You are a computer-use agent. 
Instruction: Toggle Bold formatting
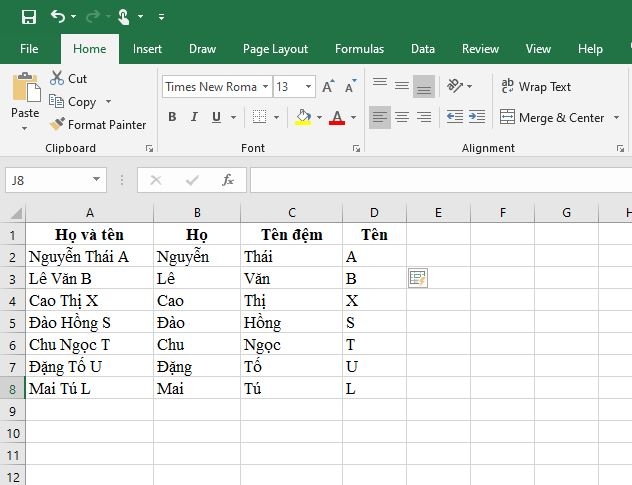pyautogui.click(x=172, y=117)
